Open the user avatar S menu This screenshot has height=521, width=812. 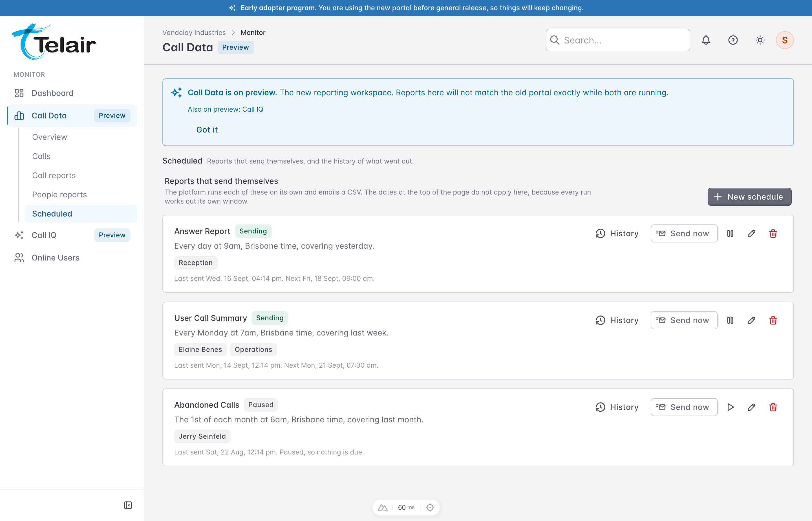tap(785, 40)
